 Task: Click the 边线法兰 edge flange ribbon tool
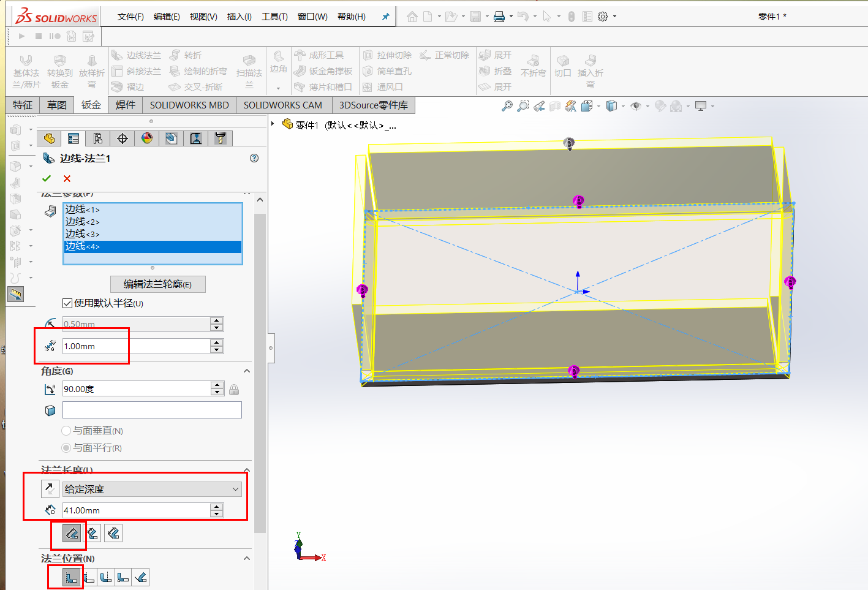[136, 55]
